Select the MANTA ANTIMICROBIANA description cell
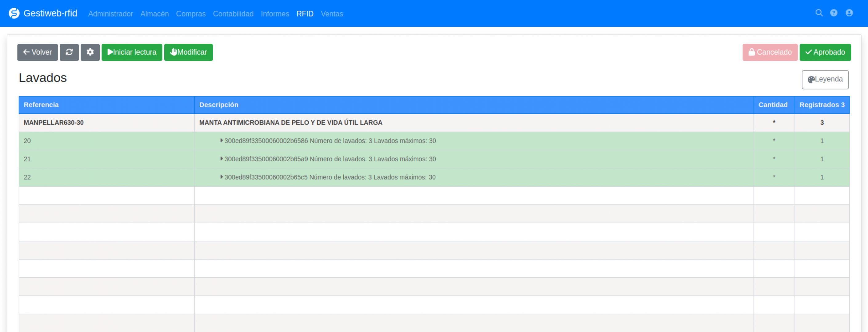Image resolution: width=868 pixels, height=332 pixels. 474,123
